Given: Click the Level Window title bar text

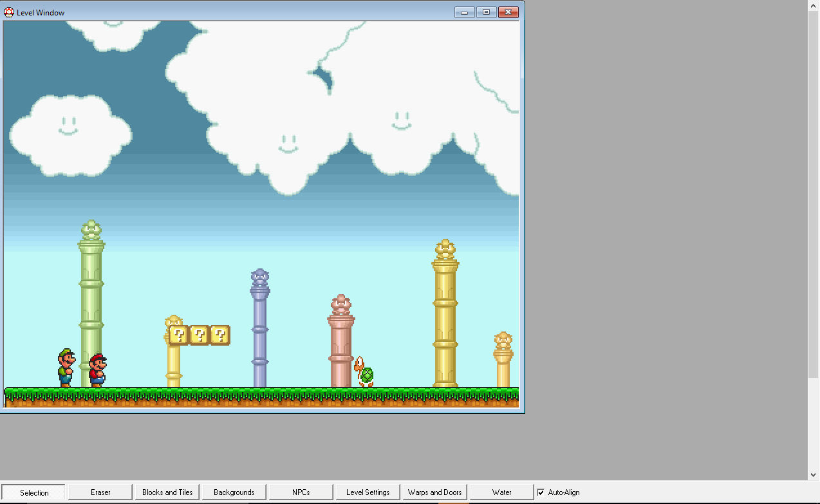Looking at the screenshot, I should point(41,13).
